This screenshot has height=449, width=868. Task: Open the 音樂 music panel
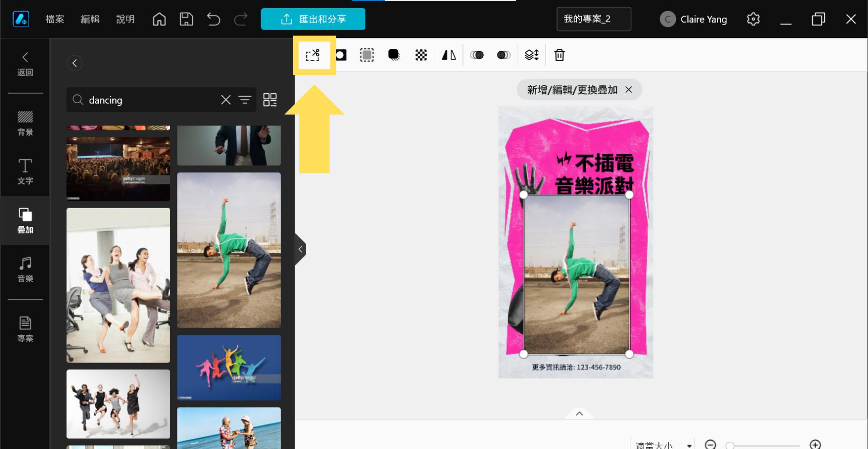(25, 270)
